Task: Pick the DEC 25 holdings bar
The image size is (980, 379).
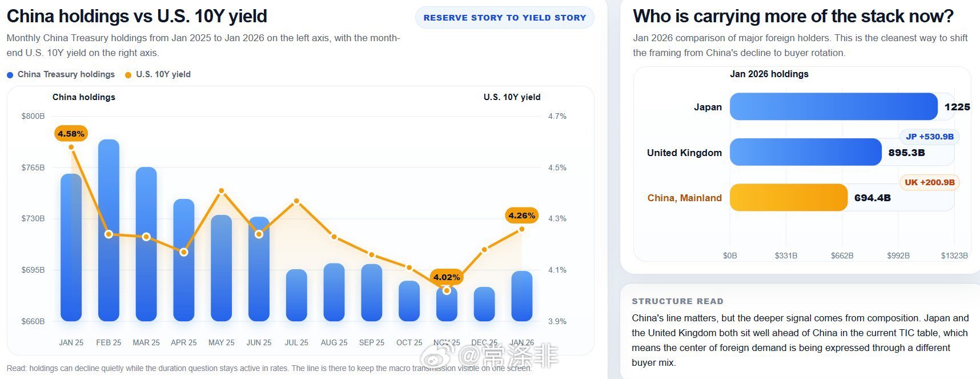Action: (x=484, y=304)
